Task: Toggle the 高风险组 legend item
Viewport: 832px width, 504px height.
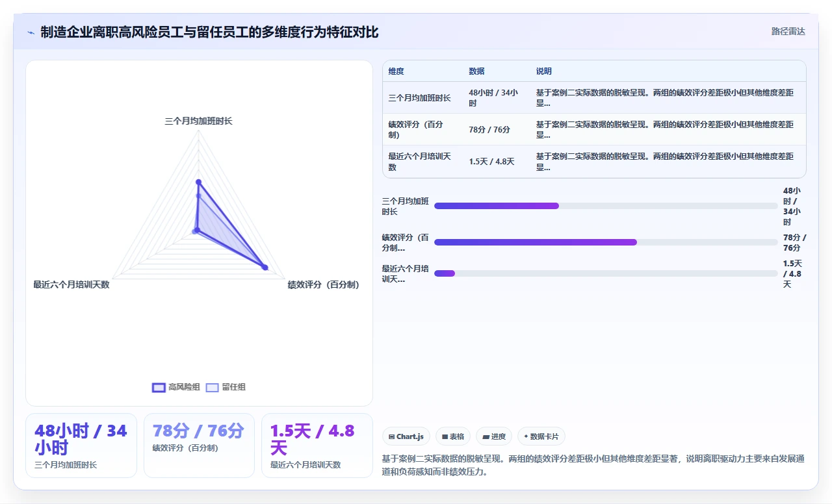Action: (x=175, y=387)
